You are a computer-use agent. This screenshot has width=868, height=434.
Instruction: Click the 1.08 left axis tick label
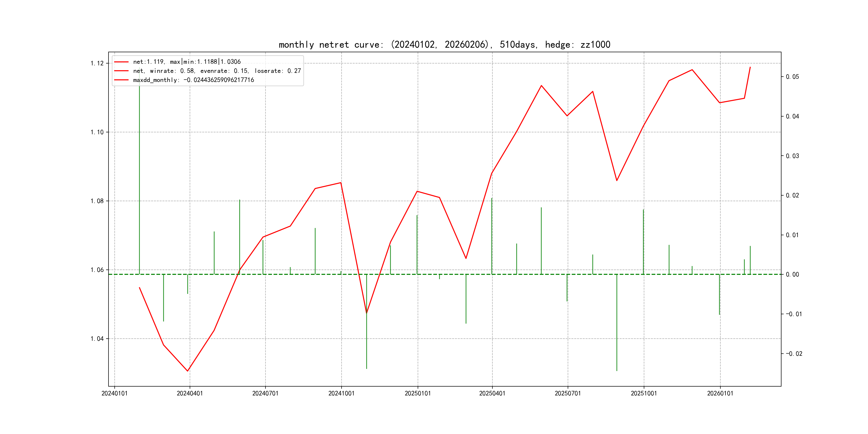coord(97,201)
